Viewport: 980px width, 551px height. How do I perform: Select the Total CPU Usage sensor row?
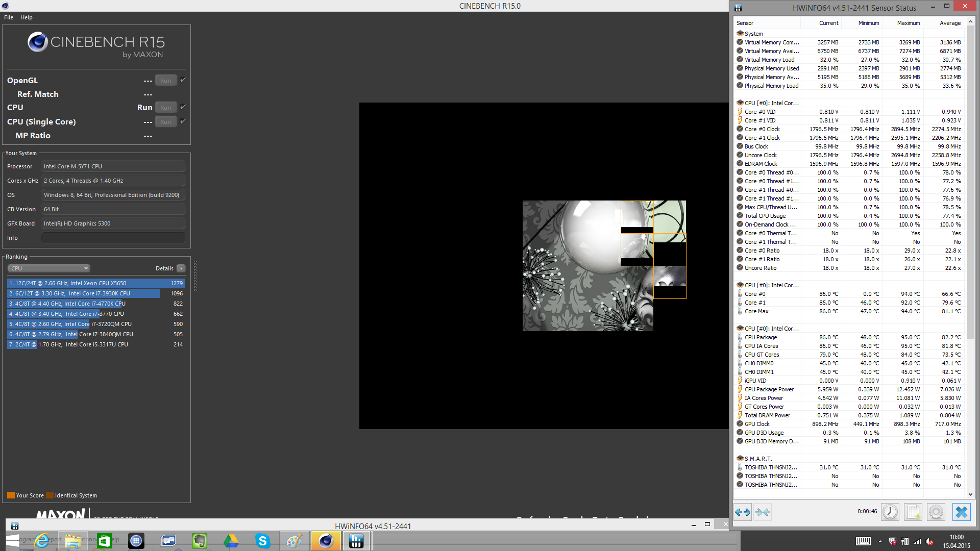point(849,216)
